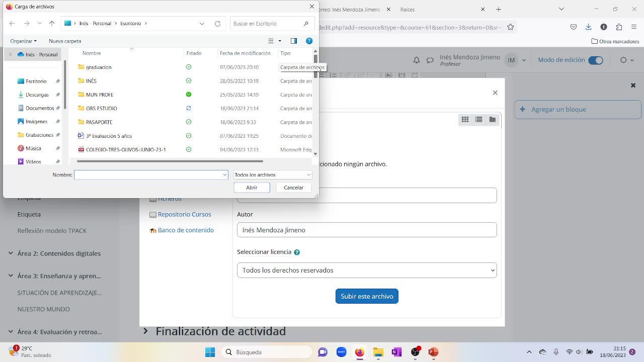Open the license dropdown Todos los derechos reservados

coord(367,270)
